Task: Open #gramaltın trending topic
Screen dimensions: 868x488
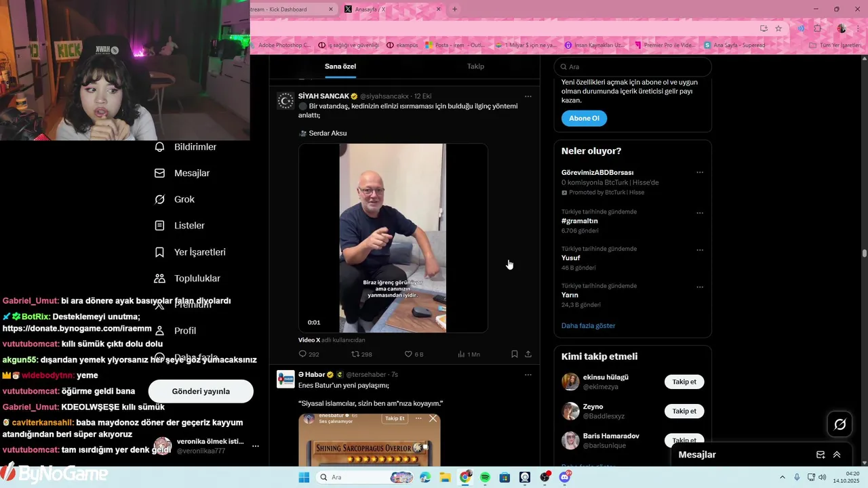Action: pyautogui.click(x=580, y=221)
